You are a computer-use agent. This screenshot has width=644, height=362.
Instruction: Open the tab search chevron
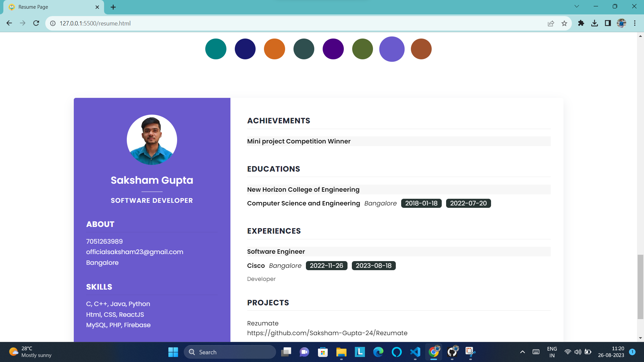click(577, 6)
